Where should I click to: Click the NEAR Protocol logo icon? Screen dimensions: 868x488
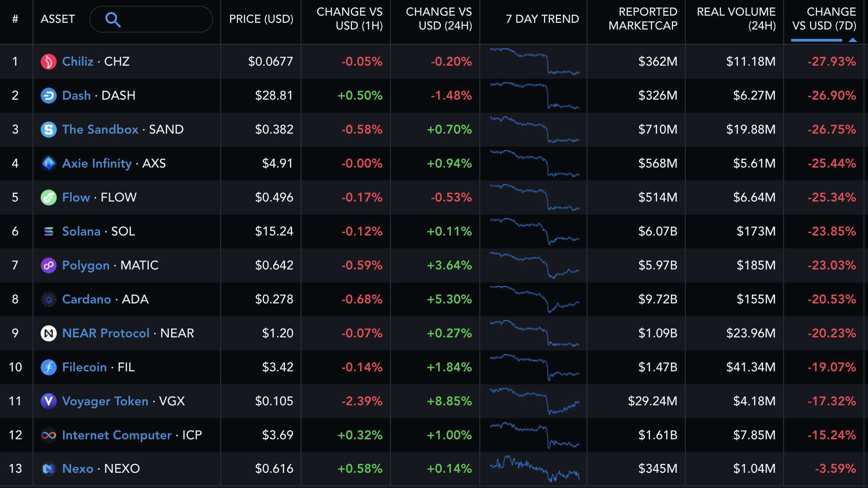(x=48, y=333)
